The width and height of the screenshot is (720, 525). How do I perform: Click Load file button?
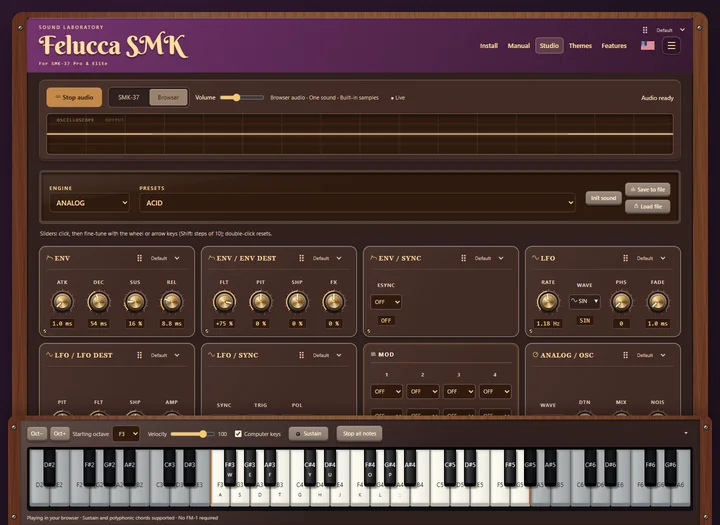[x=647, y=206]
